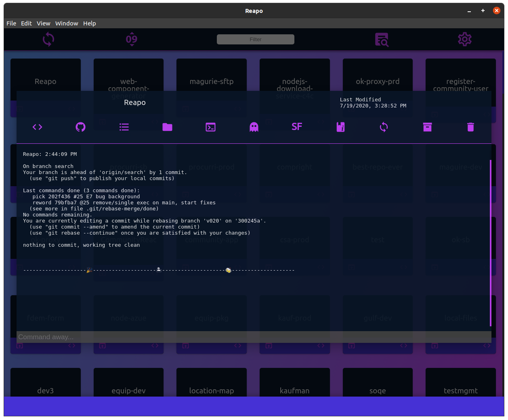Click the 'git rebase --continue' hint line
The width and height of the screenshot is (508, 420).
click(x=140, y=233)
